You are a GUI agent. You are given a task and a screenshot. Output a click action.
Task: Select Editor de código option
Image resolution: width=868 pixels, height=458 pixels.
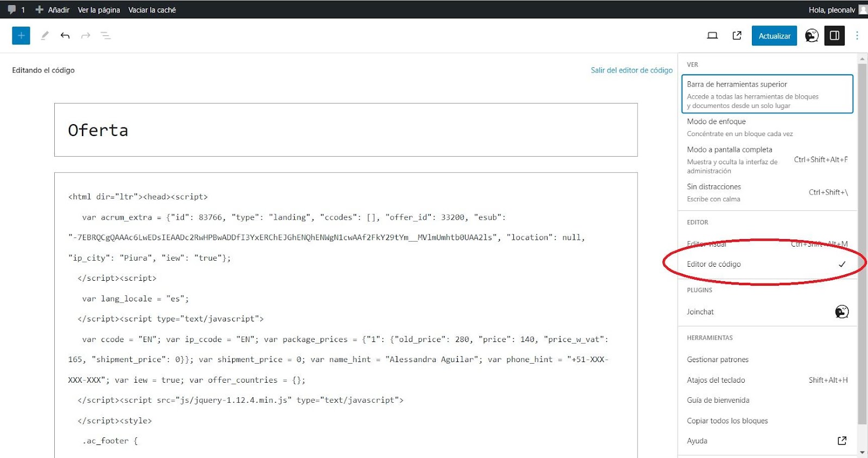click(x=767, y=264)
